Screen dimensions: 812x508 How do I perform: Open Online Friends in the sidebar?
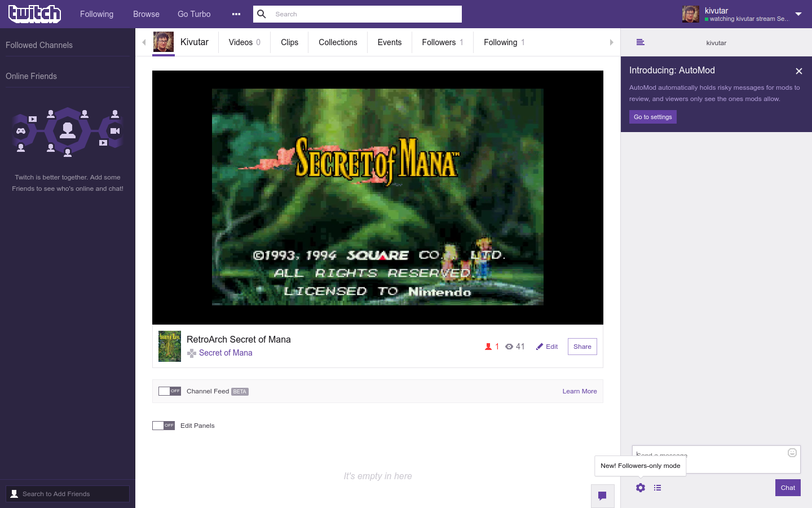pyautogui.click(x=31, y=76)
